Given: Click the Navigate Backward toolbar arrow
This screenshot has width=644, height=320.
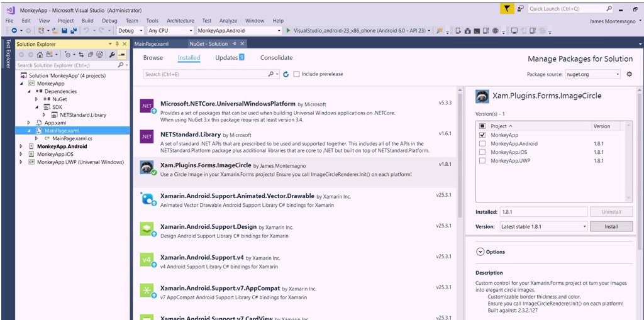Looking at the screenshot, I should 14,30.
